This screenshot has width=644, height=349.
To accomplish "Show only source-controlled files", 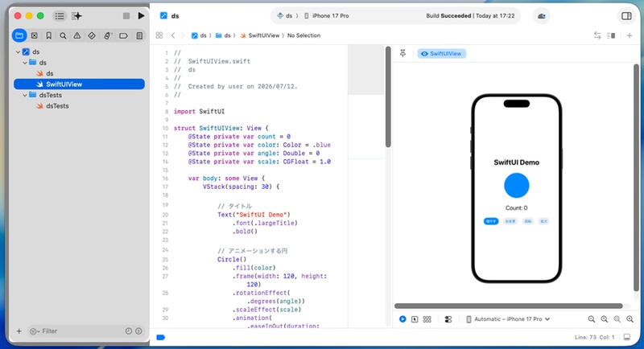I will pyautogui.click(x=138, y=331).
